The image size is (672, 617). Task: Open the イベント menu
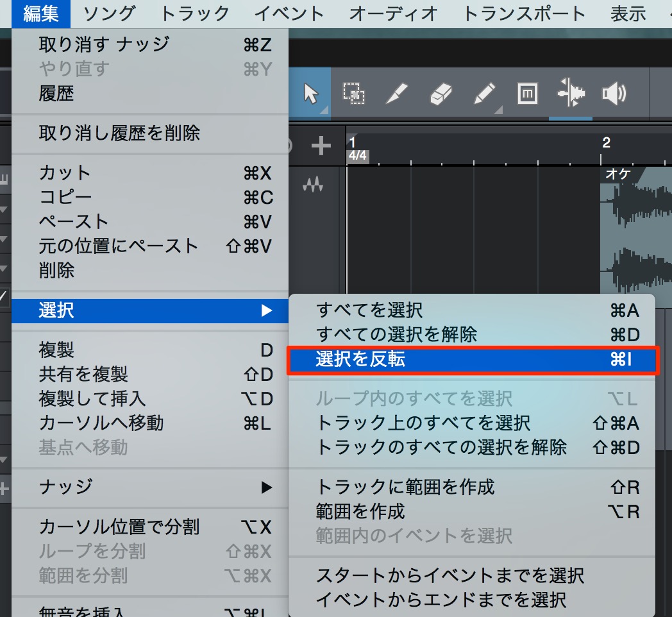(289, 13)
